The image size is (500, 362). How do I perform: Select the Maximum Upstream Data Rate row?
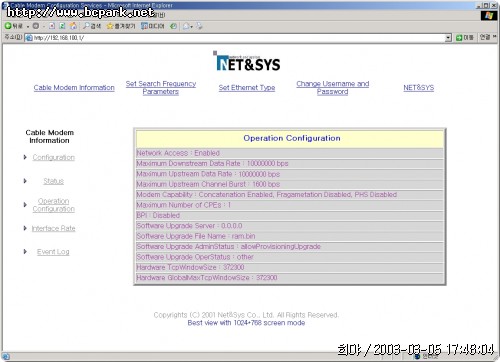[290, 174]
